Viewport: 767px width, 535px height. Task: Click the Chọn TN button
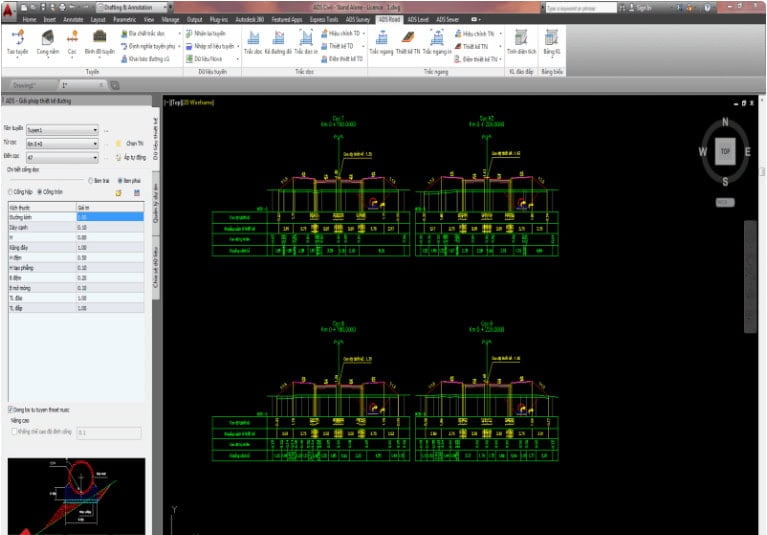pyautogui.click(x=131, y=143)
